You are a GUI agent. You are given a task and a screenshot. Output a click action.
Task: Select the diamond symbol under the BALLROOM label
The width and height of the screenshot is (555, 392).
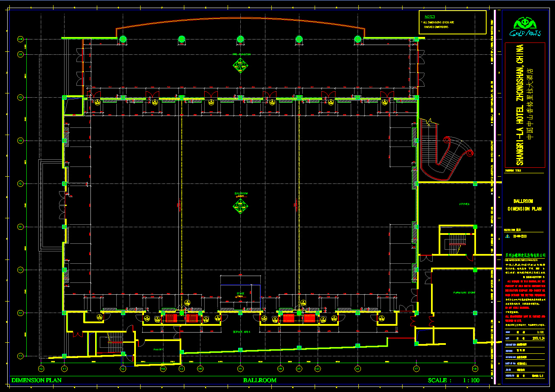click(241, 206)
